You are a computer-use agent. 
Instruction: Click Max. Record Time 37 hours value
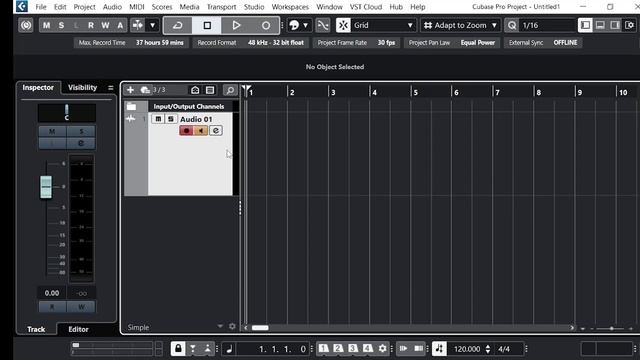[160, 42]
